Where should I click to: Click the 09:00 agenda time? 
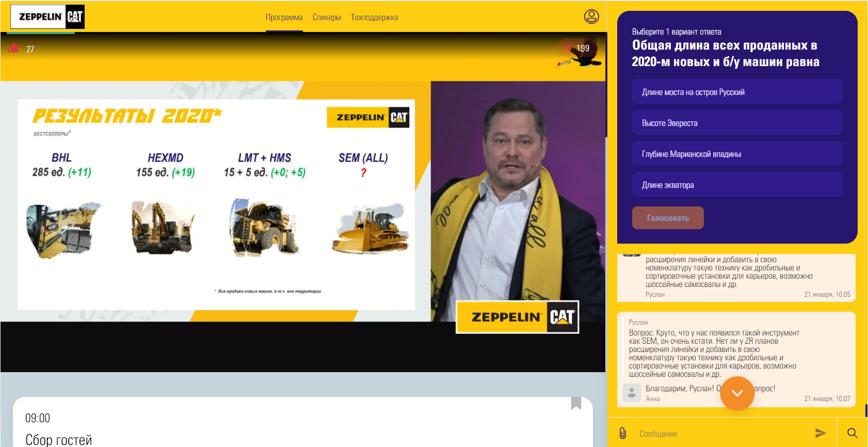pyautogui.click(x=38, y=418)
